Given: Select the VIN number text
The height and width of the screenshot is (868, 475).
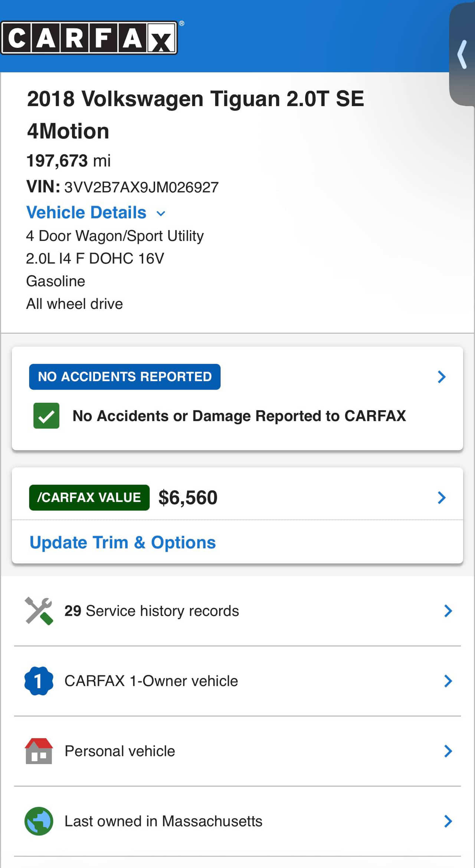Looking at the screenshot, I should 141,187.
